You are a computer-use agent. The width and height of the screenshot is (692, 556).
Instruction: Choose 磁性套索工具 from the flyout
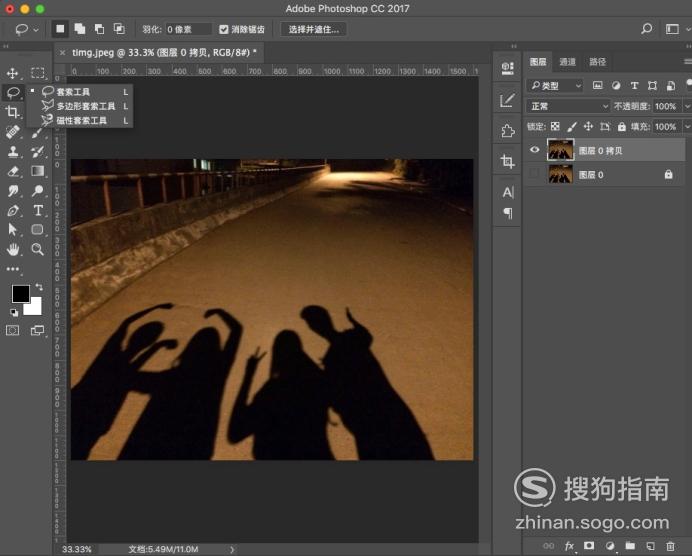point(79,120)
